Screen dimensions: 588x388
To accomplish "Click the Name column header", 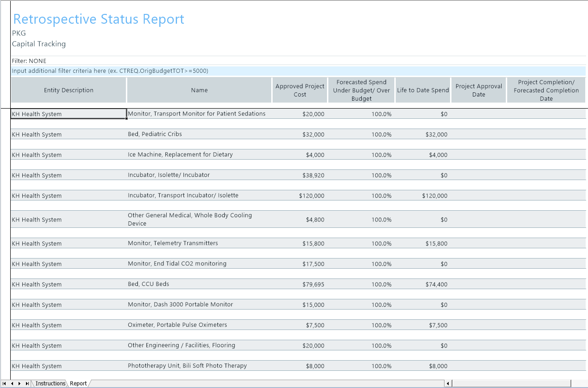I will [x=199, y=90].
